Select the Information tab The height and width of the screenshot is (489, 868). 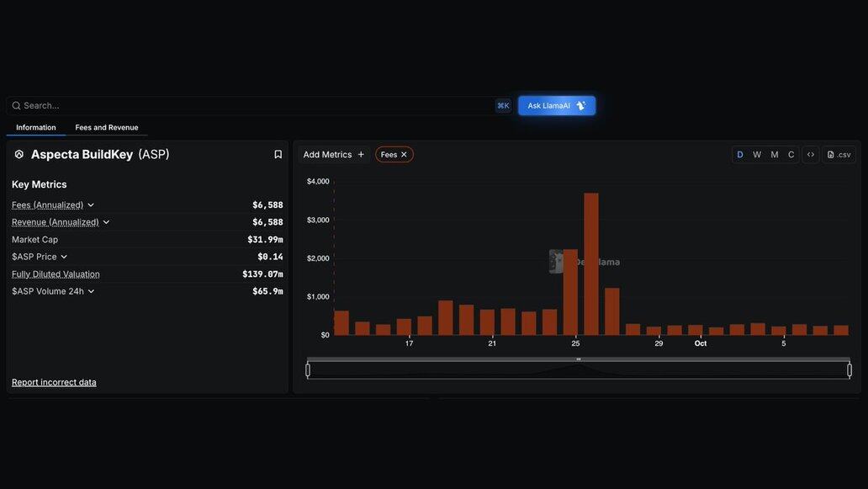pos(36,128)
